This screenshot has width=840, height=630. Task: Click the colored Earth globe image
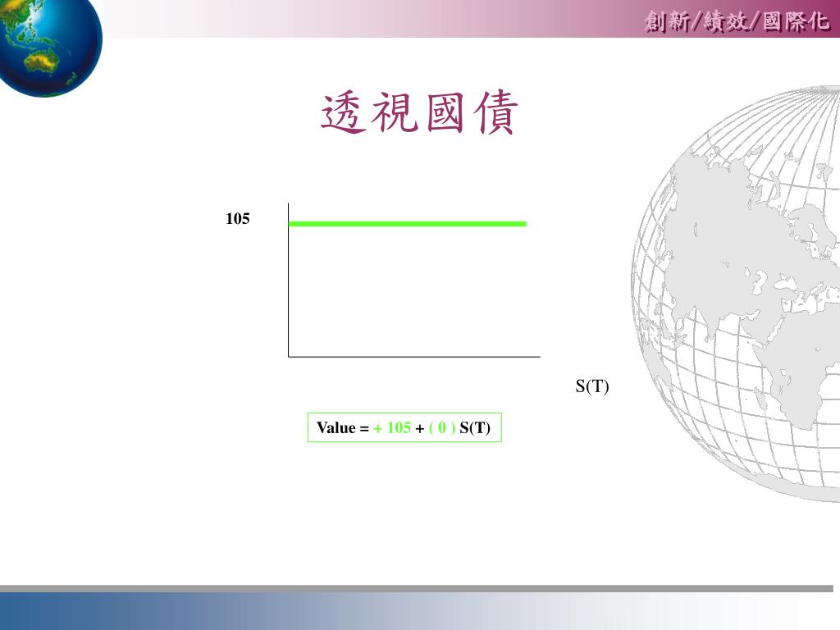(50, 47)
